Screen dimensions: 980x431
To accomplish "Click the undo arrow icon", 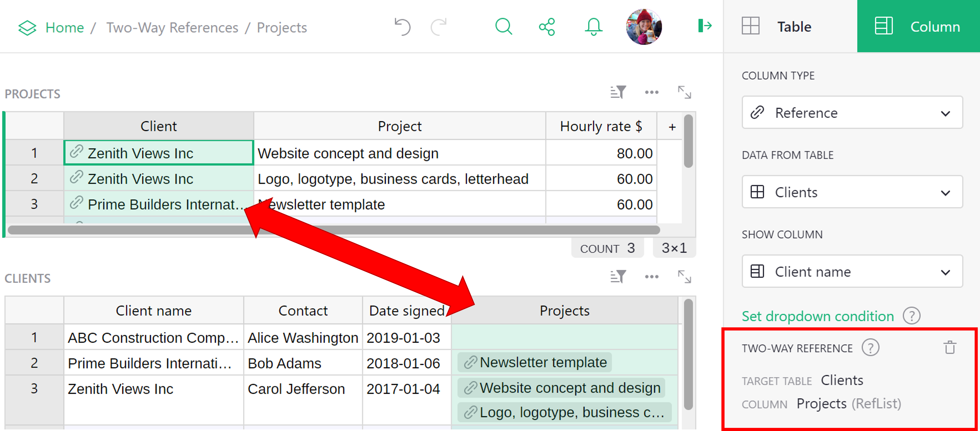I will (x=402, y=27).
